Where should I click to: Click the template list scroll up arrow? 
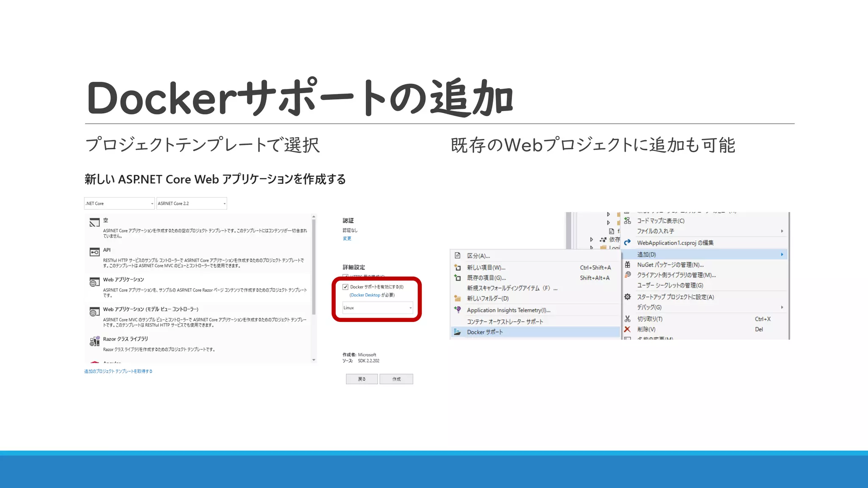pos(314,216)
